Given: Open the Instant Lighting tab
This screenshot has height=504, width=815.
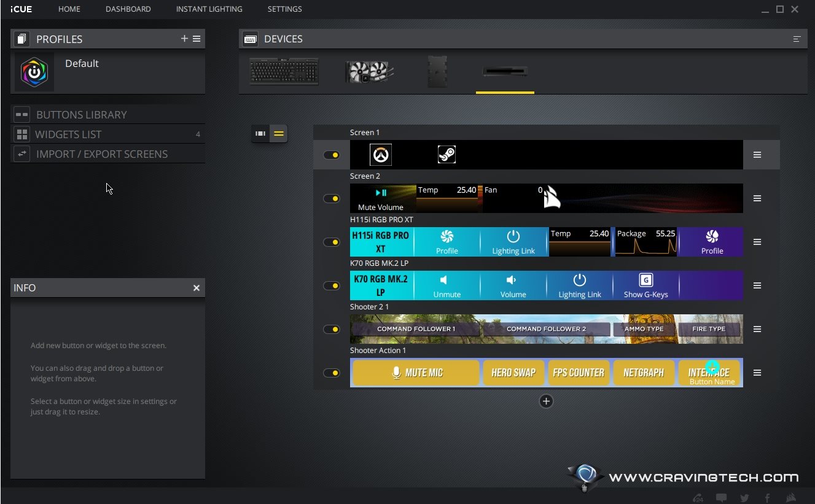Looking at the screenshot, I should (x=209, y=9).
